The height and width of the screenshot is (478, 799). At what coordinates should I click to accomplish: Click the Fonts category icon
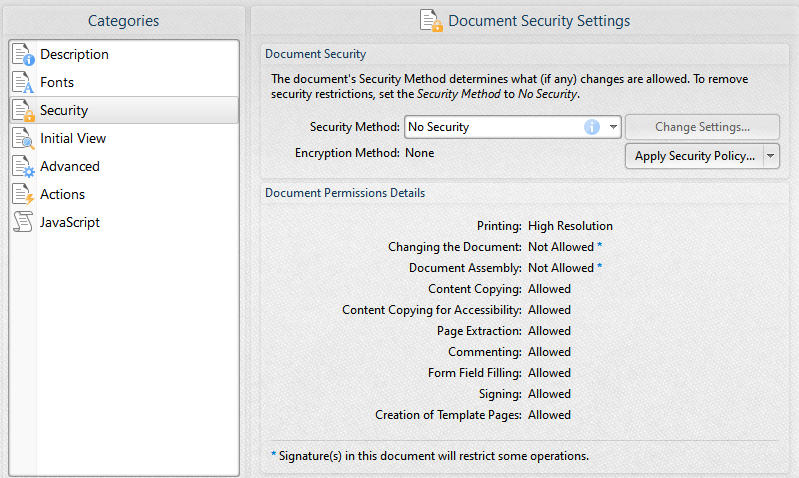(x=23, y=82)
